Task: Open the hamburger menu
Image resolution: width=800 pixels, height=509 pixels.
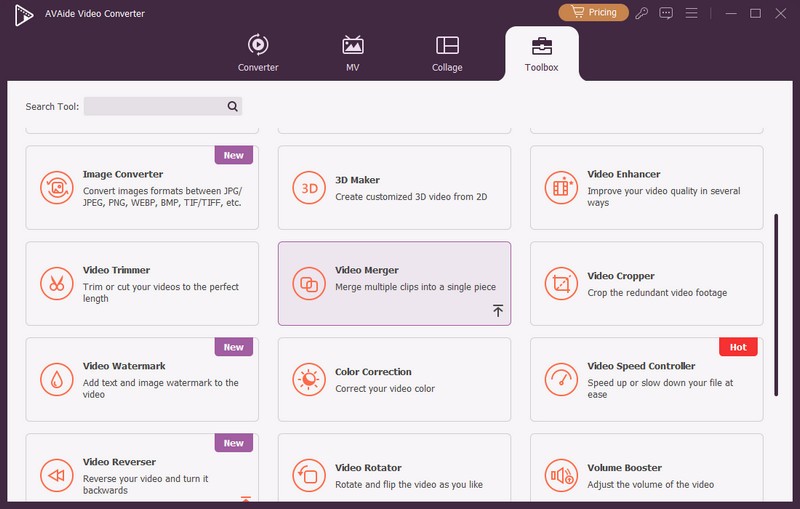Action: pyautogui.click(x=691, y=13)
